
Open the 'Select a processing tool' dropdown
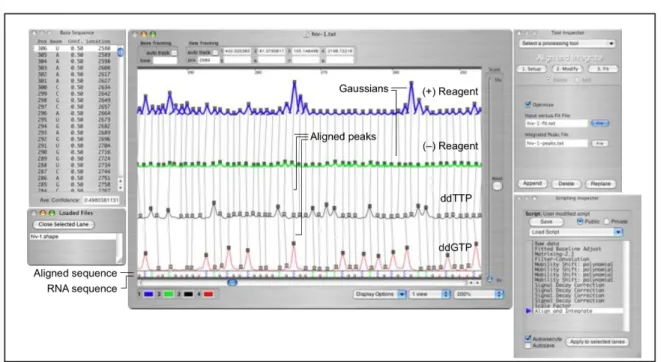pos(567,43)
